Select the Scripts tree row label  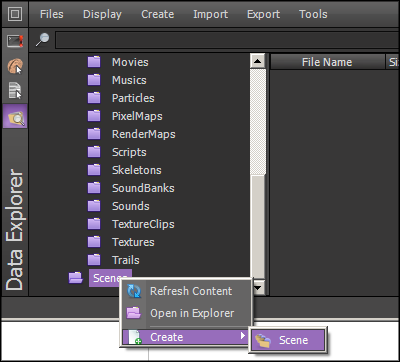click(x=129, y=152)
